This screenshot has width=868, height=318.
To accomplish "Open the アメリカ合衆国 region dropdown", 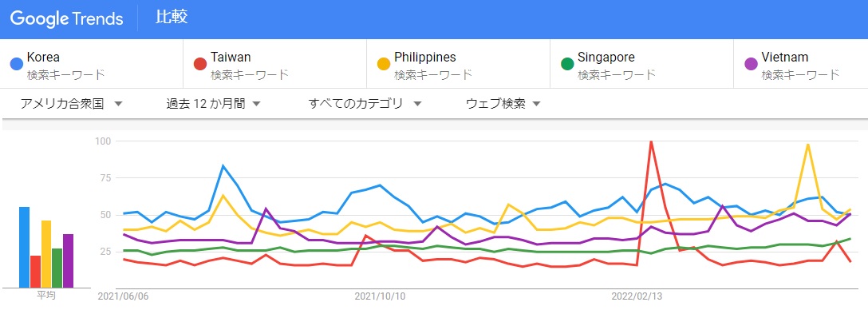I will pyautogui.click(x=71, y=104).
